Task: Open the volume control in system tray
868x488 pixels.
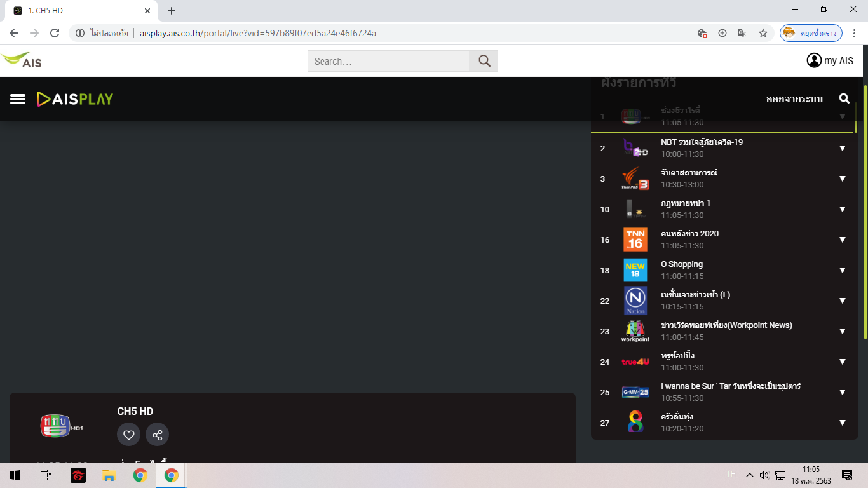Action: tap(764, 475)
